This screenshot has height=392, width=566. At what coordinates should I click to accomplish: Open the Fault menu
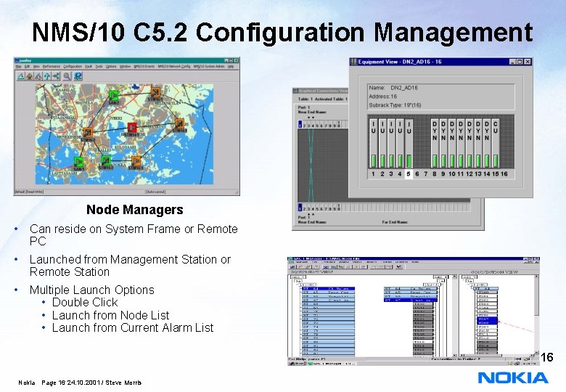click(x=89, y=66)
